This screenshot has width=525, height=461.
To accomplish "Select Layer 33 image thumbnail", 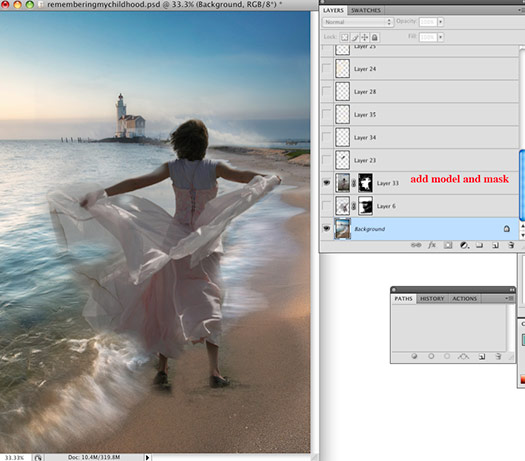I will [x=343, y=183].
